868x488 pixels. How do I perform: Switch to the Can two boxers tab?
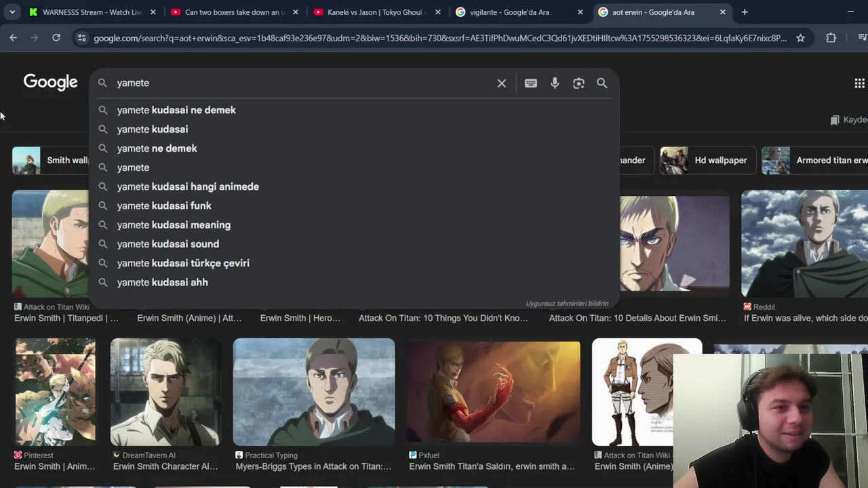click(x=235, y=12)
